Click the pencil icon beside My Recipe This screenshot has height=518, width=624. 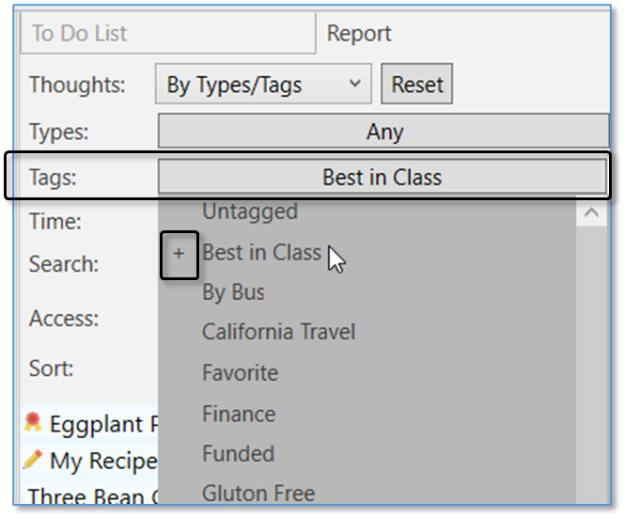tap(33, 460)
